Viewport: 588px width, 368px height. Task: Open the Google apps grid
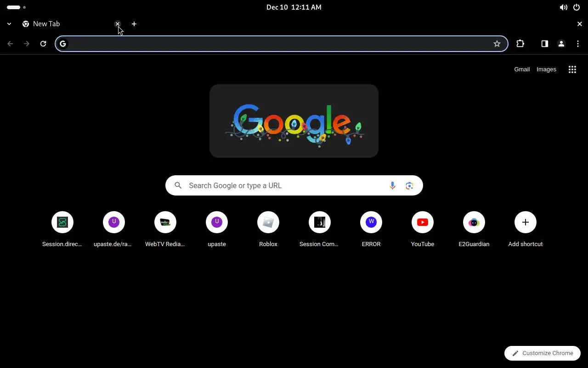point(572,69)
